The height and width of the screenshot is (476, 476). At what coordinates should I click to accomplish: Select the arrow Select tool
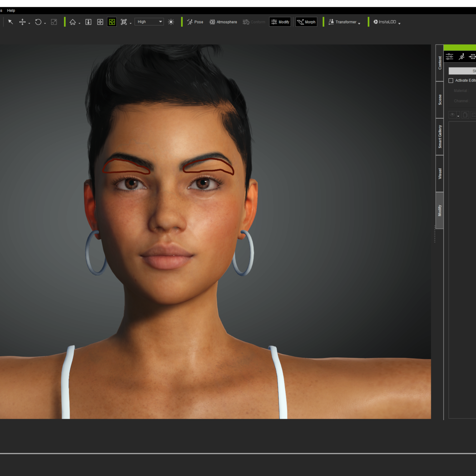(10, 22)
